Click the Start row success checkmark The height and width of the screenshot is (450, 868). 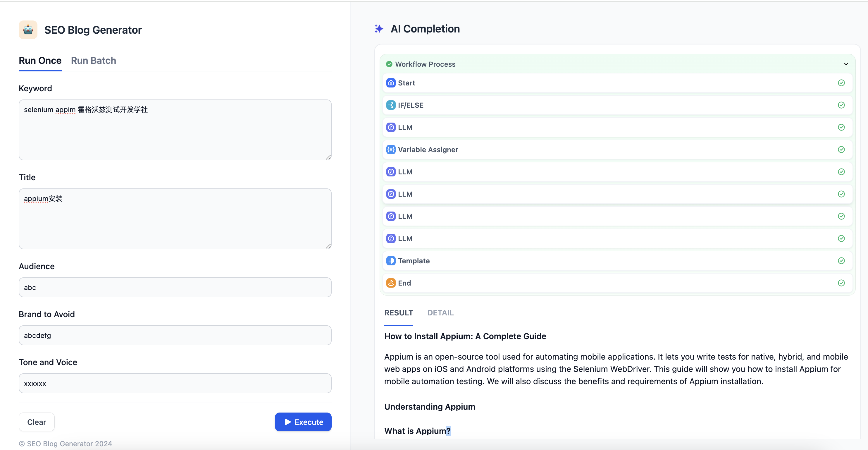click(x=841, y=83)
